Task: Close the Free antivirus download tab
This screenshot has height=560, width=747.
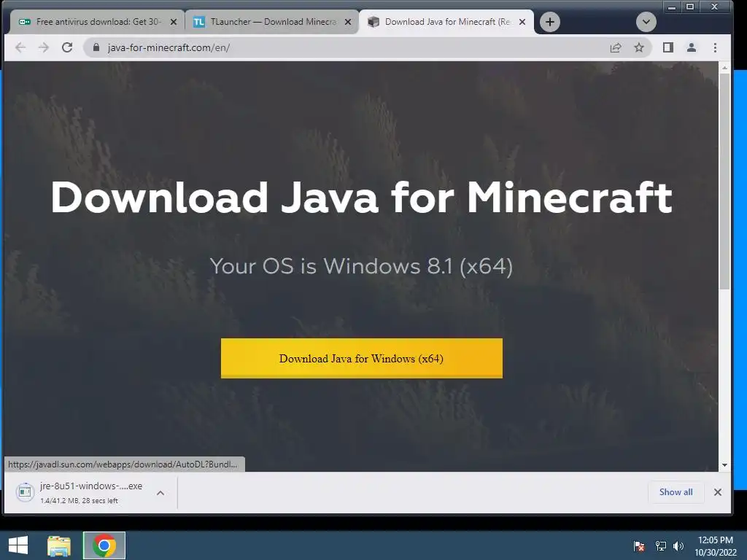Action: coord(174,22)
